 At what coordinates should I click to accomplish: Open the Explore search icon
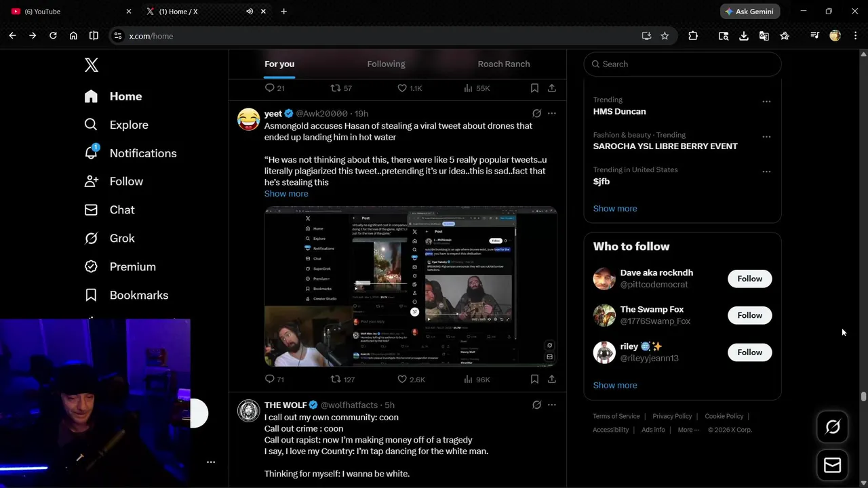[x=91, y=125]
